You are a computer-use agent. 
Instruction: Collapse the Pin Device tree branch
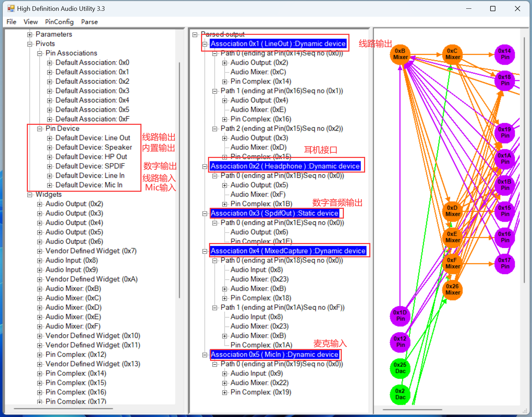click(40, 129)
